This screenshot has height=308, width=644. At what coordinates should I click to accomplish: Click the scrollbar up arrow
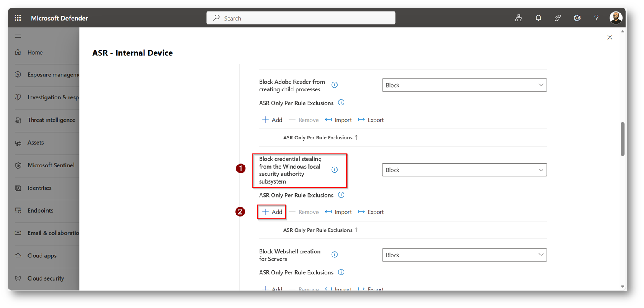click(623, 32)
